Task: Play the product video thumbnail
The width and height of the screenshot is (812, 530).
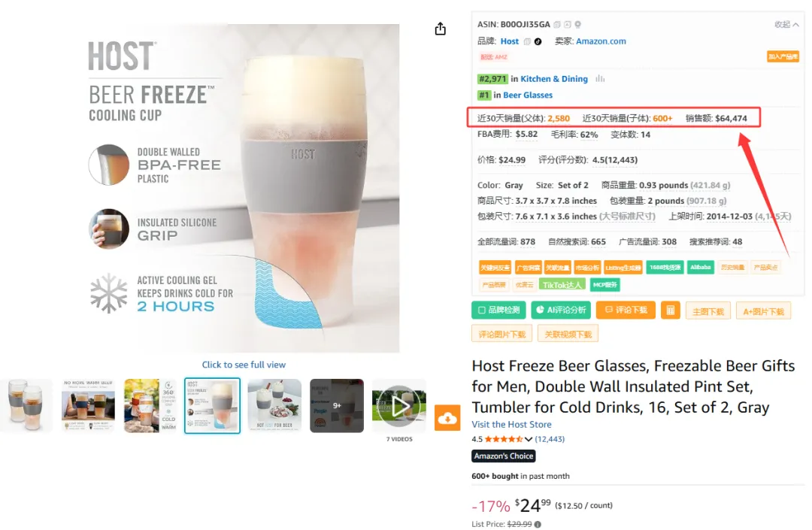Action: tap(399, 406)
